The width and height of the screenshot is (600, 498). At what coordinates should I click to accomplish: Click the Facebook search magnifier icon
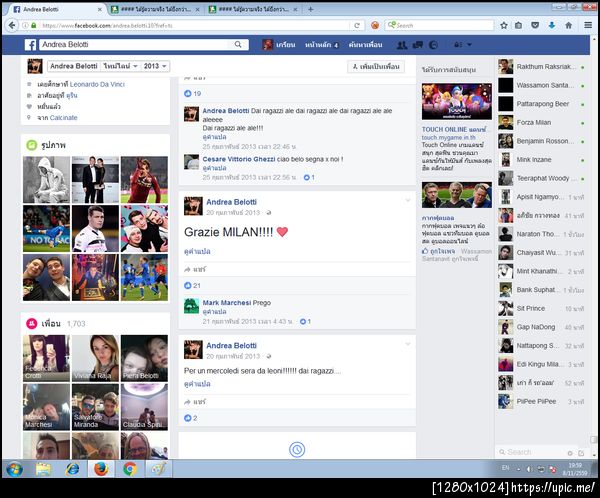coord(238,44)
